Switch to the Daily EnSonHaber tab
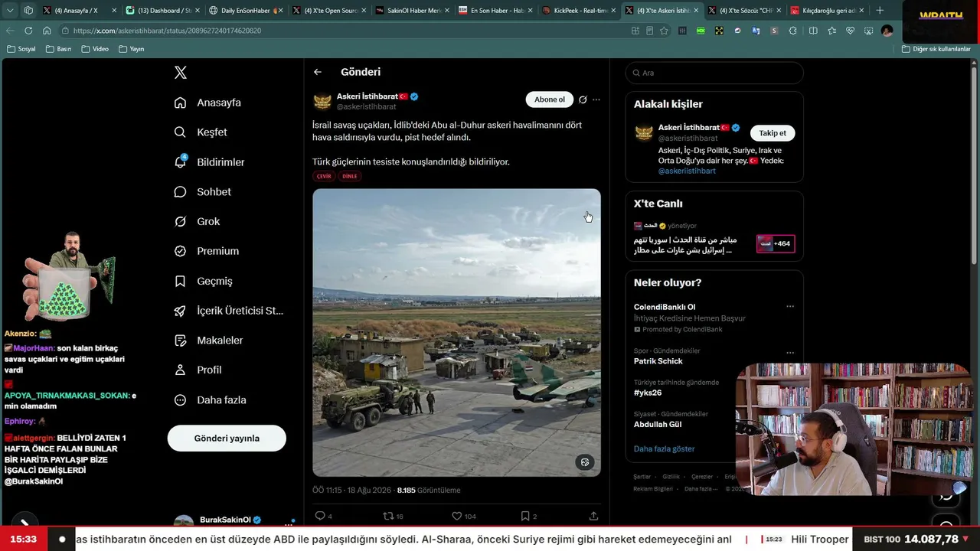 point(247,11)
